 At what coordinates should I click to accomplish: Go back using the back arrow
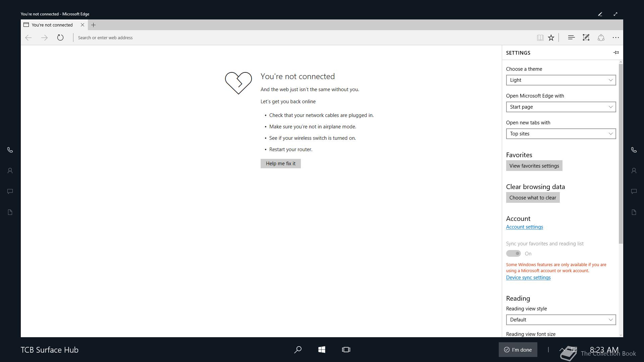pyautogui.click(x=29, y=38)
